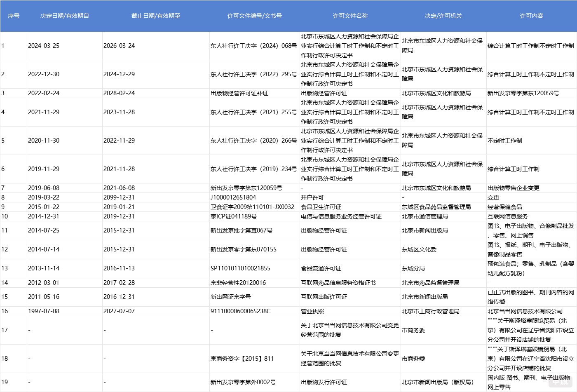Select the 决定/许可机关 column header
577x392 pixels.
[x=443, y=16]
